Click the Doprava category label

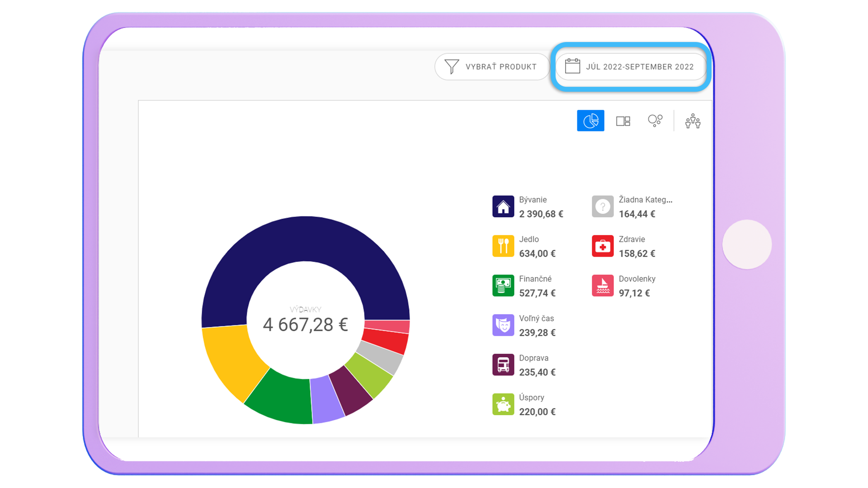(x=533, y=358)
